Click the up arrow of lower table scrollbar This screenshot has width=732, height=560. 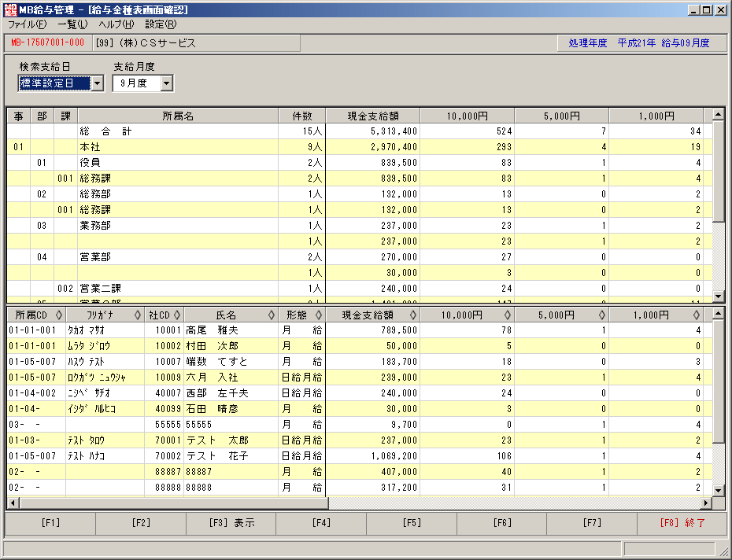718,314
